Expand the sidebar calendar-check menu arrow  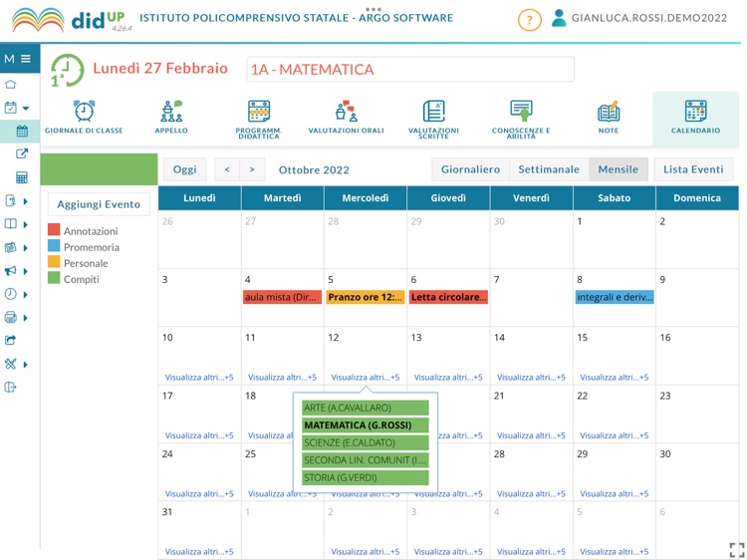[26, 109]
